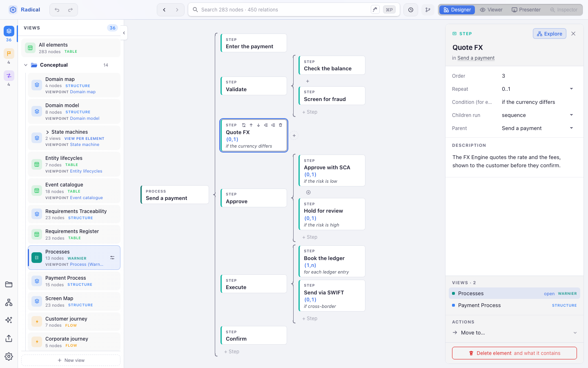Expand the Move to... action
Image resolution: width=588 pixels, height=368 pixels.
click(x=514, y=333)
